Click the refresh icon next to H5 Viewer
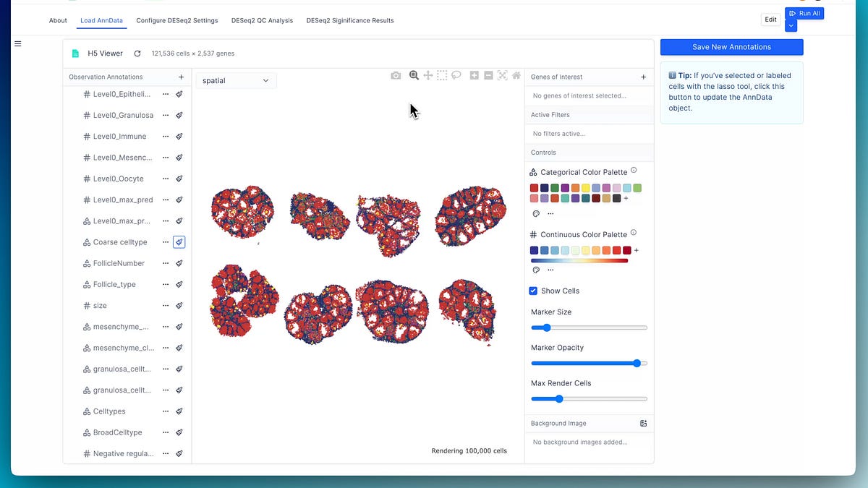Viewport: 868px width, 488px height. (137, 53)
